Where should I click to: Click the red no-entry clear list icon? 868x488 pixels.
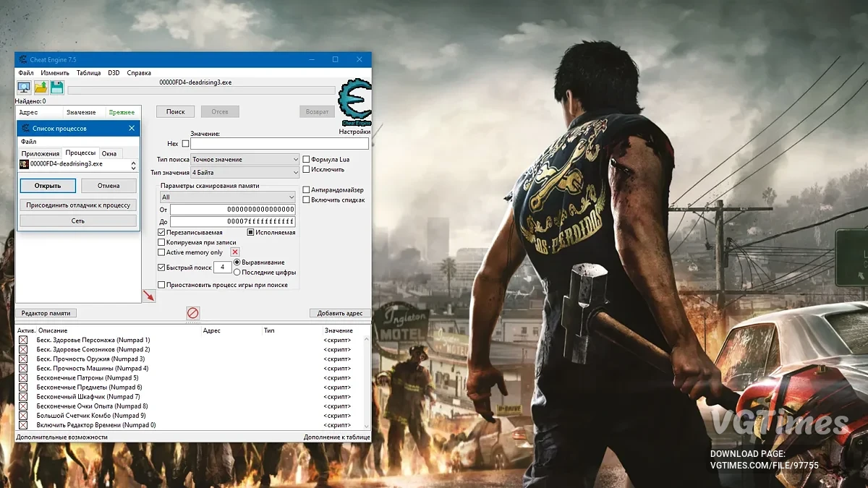[192, 313]
